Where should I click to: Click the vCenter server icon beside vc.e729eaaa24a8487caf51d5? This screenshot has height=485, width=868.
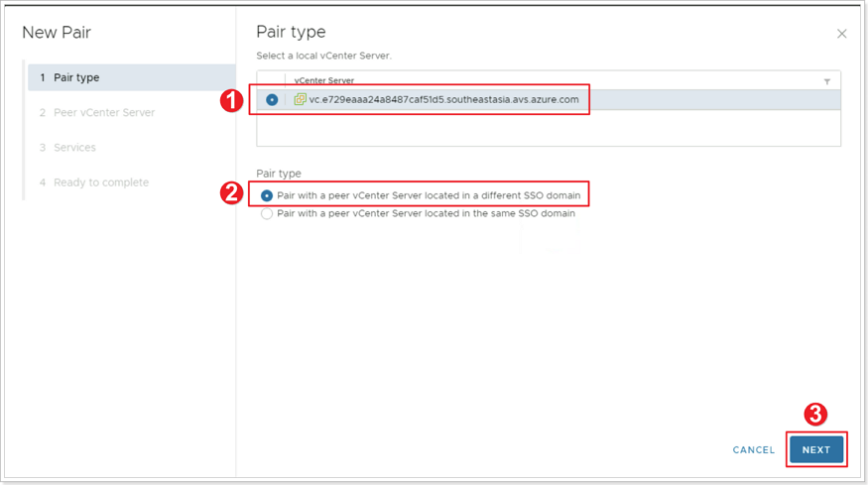pyautogui.click(x=300, y=99)
